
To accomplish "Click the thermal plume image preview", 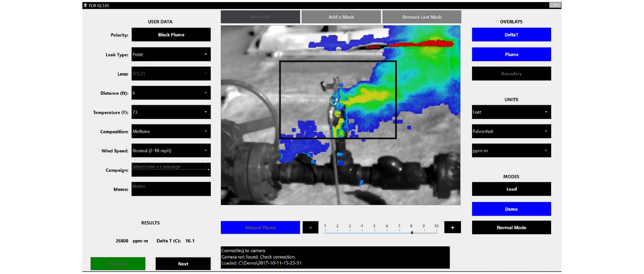I will (x=341, y=115).
